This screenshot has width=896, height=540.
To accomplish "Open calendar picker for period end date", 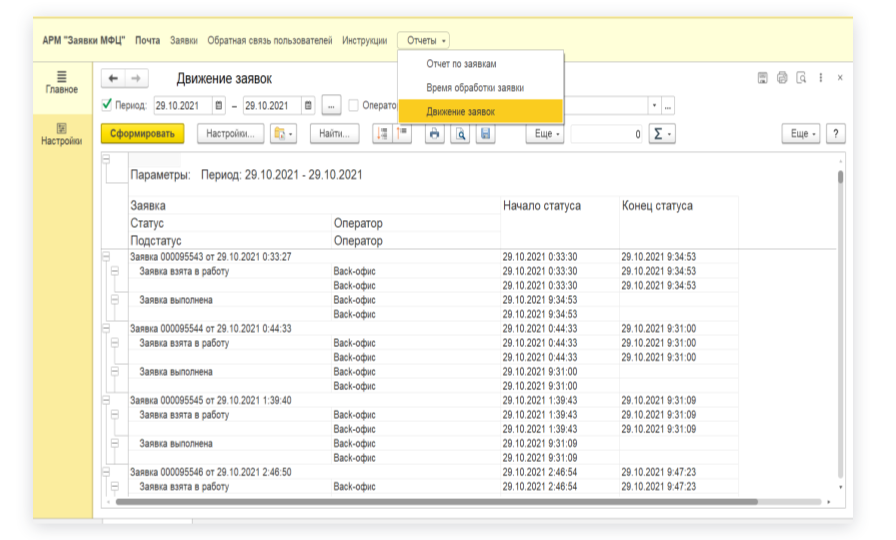I will tap(308, 106).
